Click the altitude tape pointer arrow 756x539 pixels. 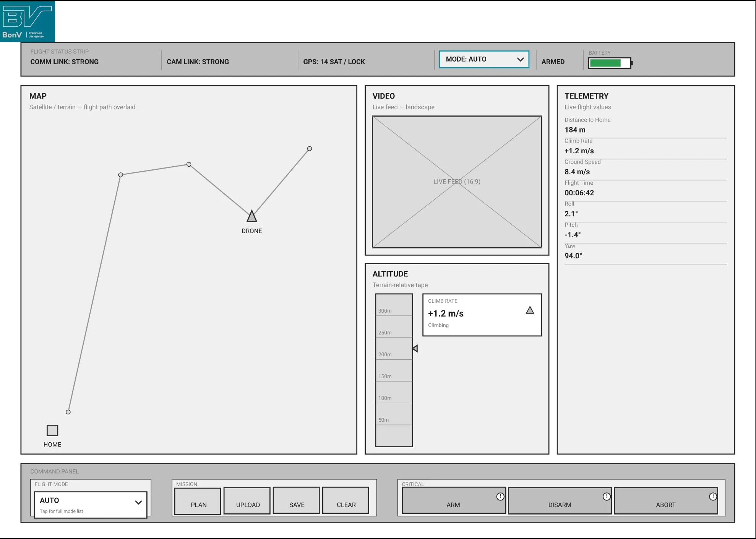[415, 348]
